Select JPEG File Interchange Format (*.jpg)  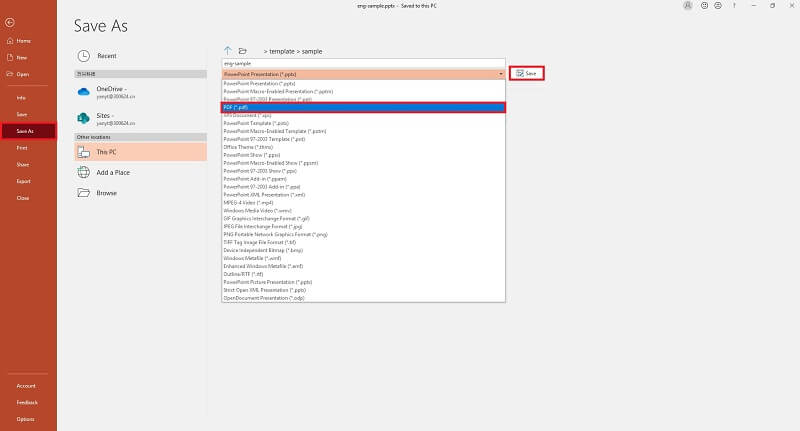(363, 226)
